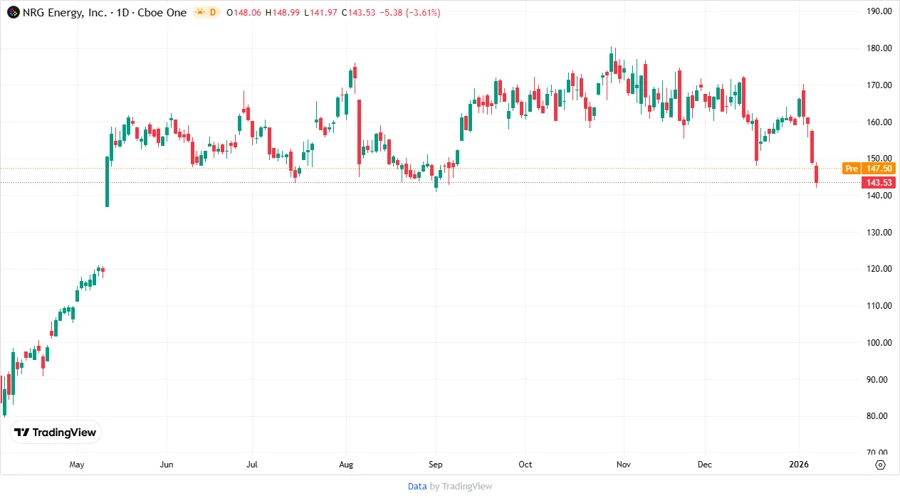This screenshot has width=900, height=498.
Task: Click the 2026 label on time axis
Action: pyautogui.click(x=799, y=465)
